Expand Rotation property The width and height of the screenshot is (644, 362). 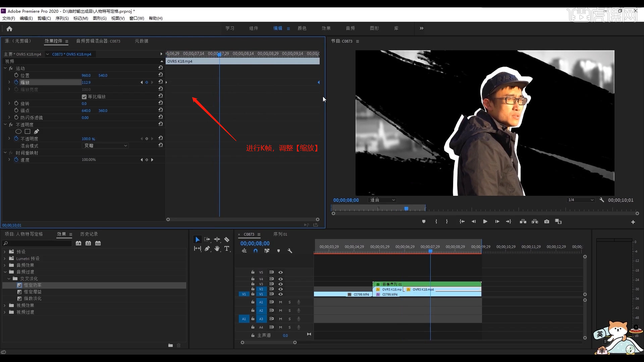pos(9,103)
